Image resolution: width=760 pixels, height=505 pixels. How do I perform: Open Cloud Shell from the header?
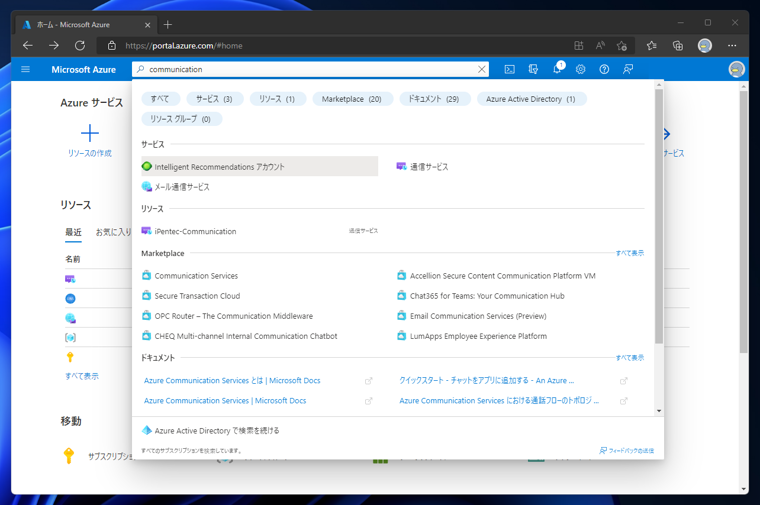coord(509,69)
